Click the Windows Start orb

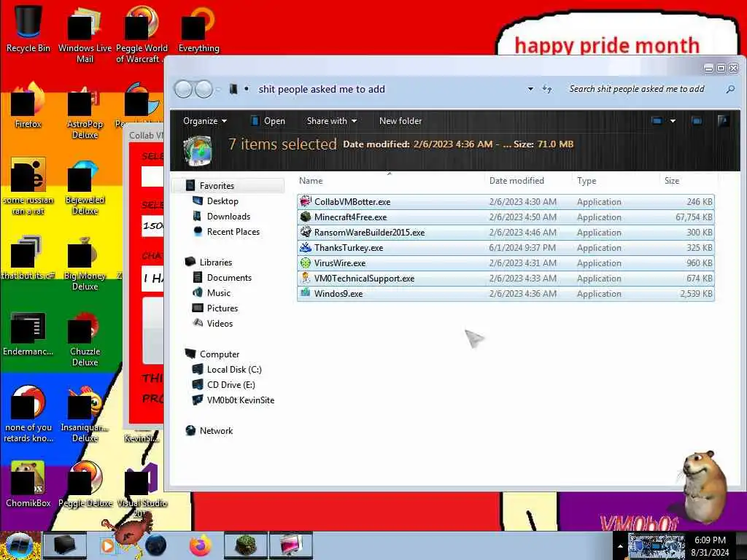tap(19, 545)
